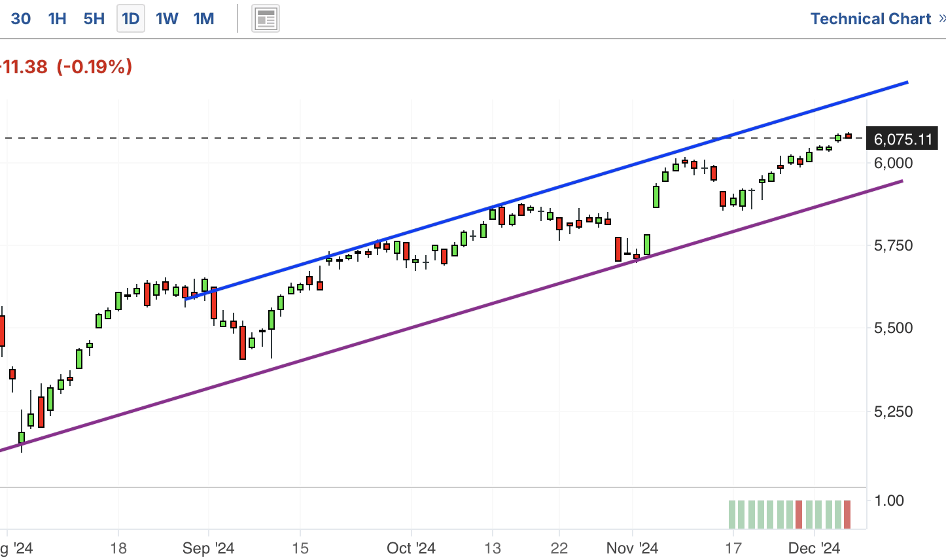The height and width of the screenshot is (560, 946).
Task: Choose the 5H timeframe
Action: pyautogui.click(x=94, y=18)
